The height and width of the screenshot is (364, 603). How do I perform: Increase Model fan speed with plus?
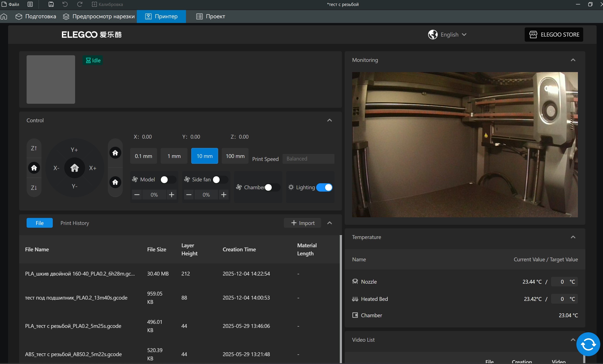[171, 195]
